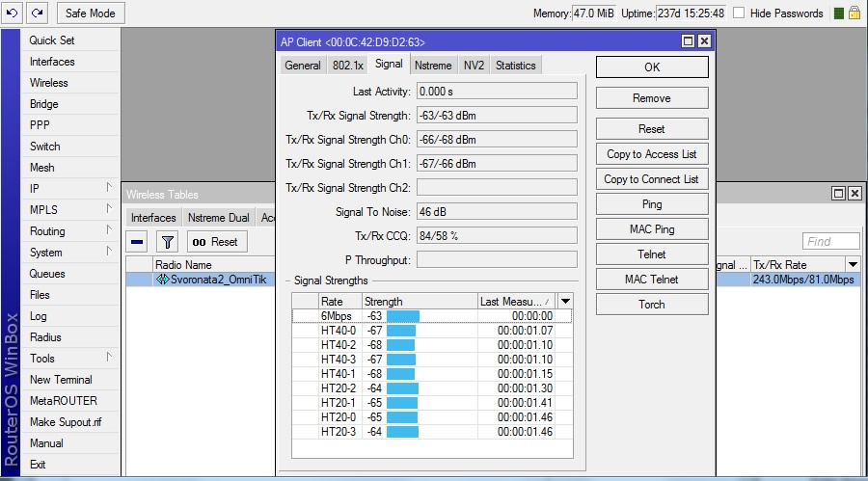Select the Svoronata2_OmniTik row
The width and height of the screenshot is (868, 481).
201,280
